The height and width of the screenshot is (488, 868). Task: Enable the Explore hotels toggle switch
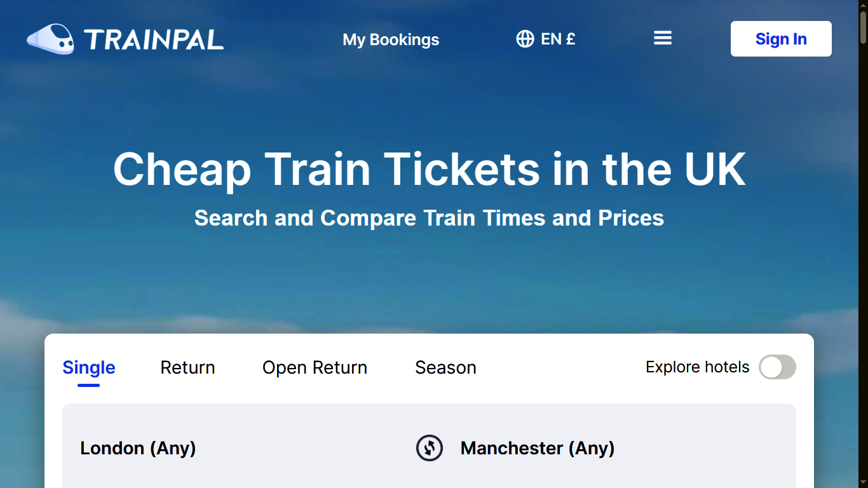pyautogui.click(x=777, y=367)
